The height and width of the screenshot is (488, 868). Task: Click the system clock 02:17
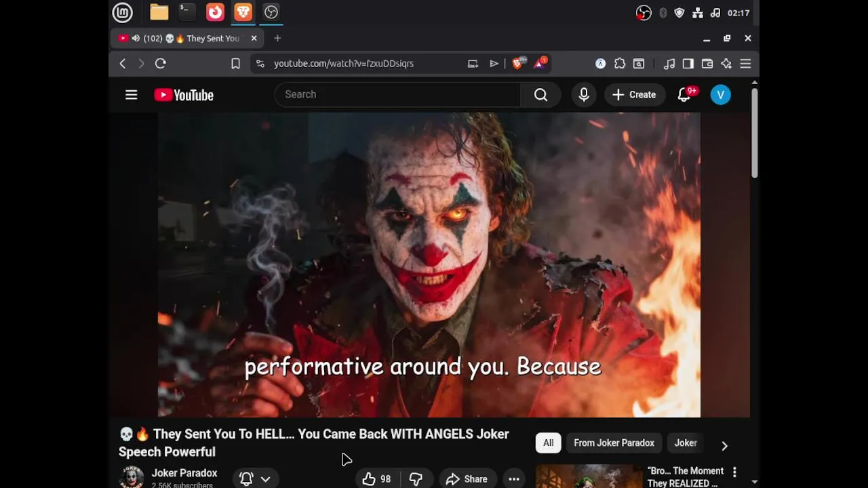[738, 13]
